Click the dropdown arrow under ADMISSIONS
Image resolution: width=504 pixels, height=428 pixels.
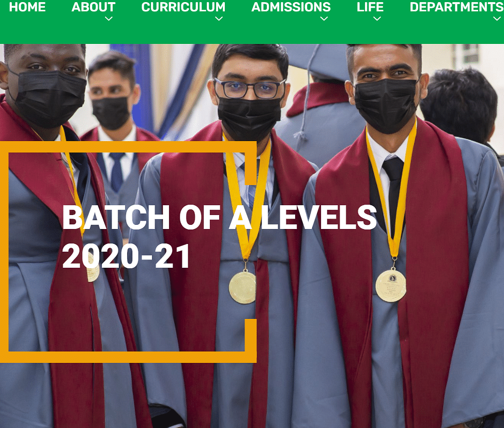324,19
